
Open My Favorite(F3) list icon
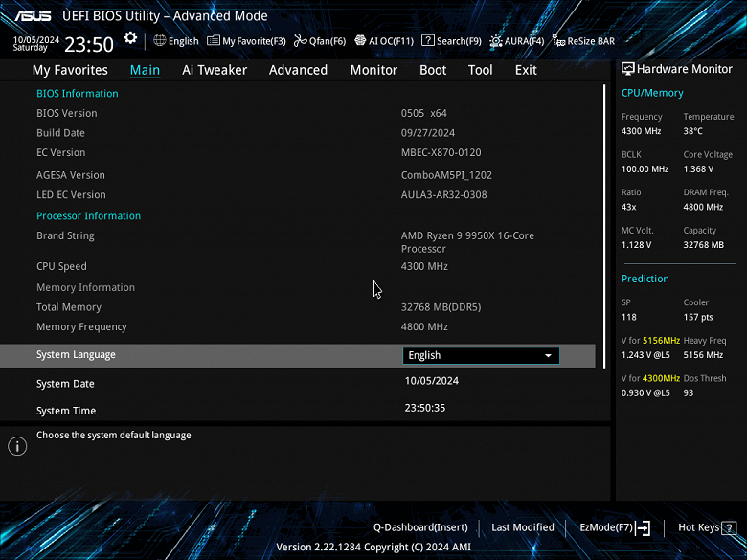click(214, 40)
